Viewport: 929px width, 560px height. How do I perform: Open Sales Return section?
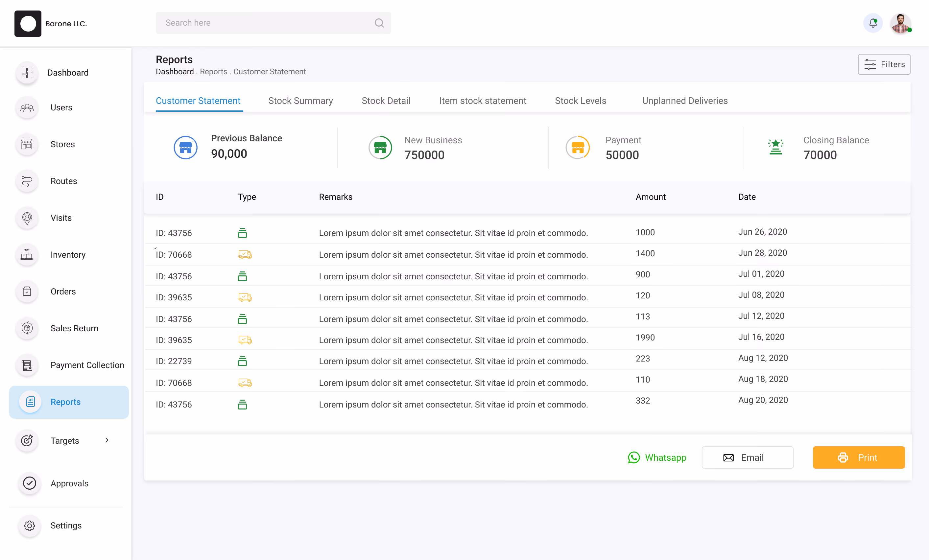pos(74,328)
